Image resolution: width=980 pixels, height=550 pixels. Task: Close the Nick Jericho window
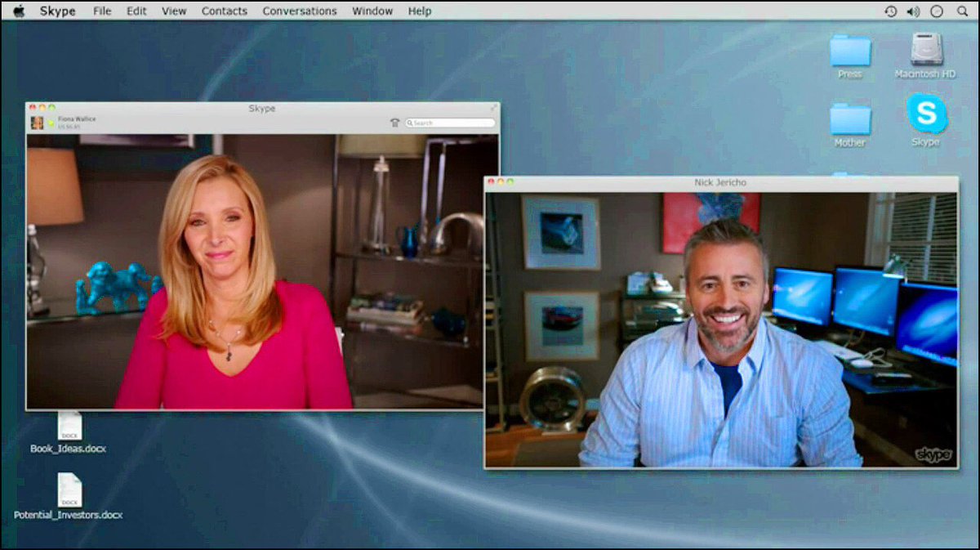(x=492, y=181)
